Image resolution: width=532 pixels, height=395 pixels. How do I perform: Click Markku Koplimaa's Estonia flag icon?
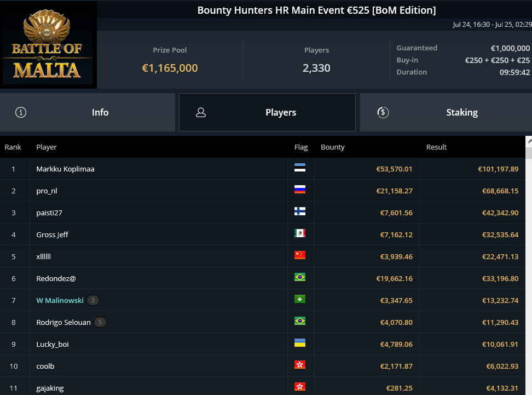(x=300, y=168)
